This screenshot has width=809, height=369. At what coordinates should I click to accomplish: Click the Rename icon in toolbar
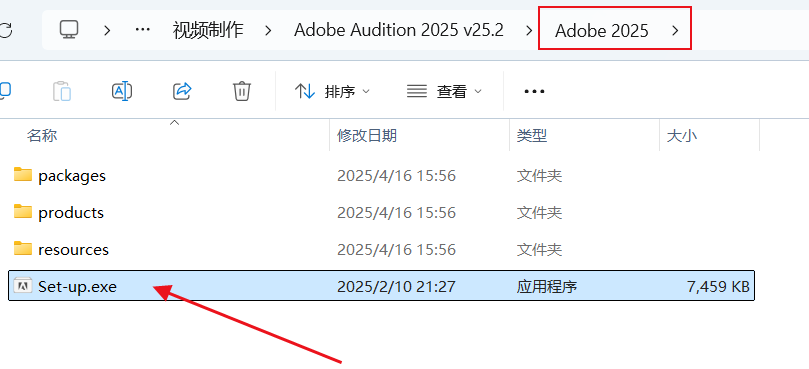click(122, 91)
